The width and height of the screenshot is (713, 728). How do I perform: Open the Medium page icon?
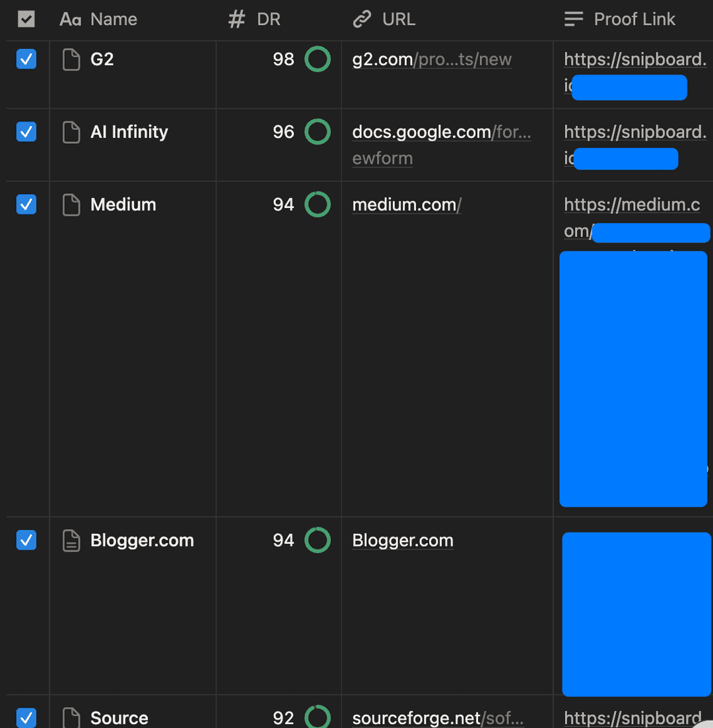[x=71, y=205]
